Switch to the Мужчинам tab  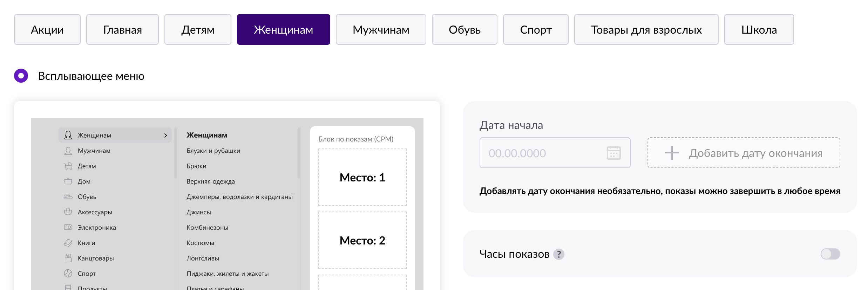pos(381,30)
